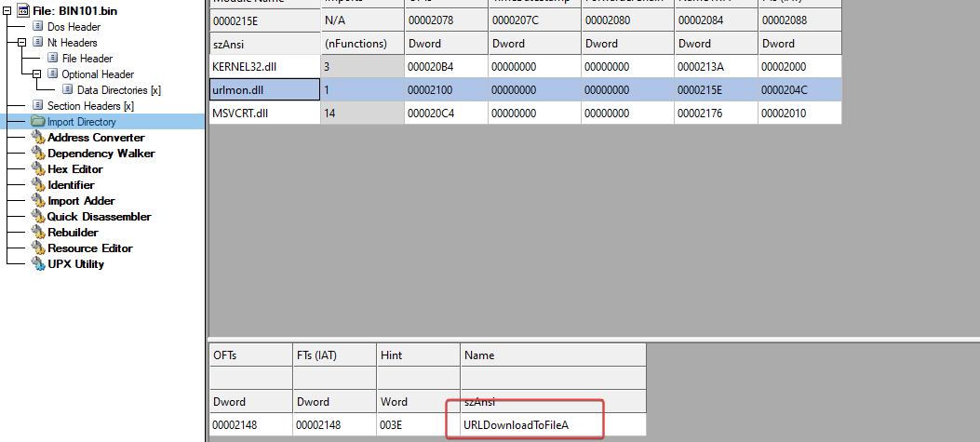Image resolution: width=980 pixels, height=442 pixels.
Task: Click the Nt Headers page icon
Action: click(x=37, y=43)
